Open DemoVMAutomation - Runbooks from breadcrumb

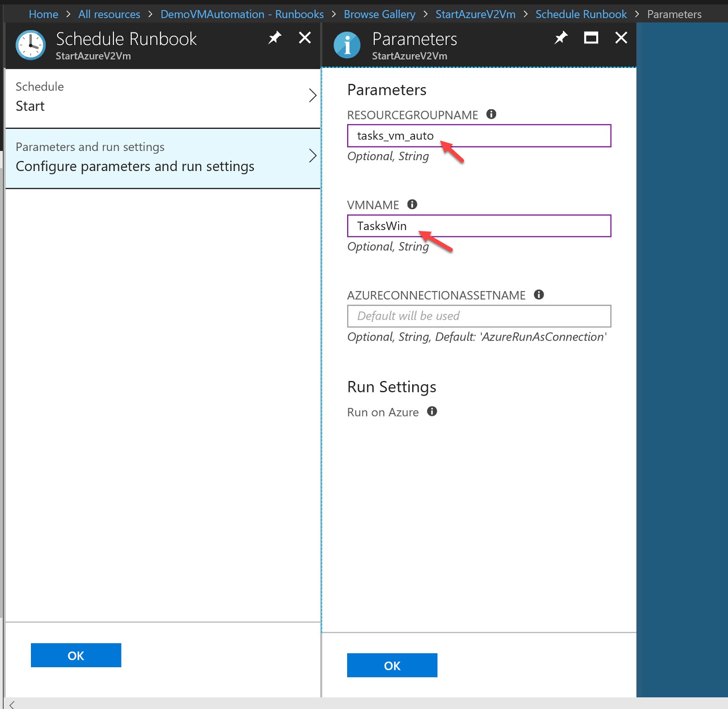click(242, 14)
